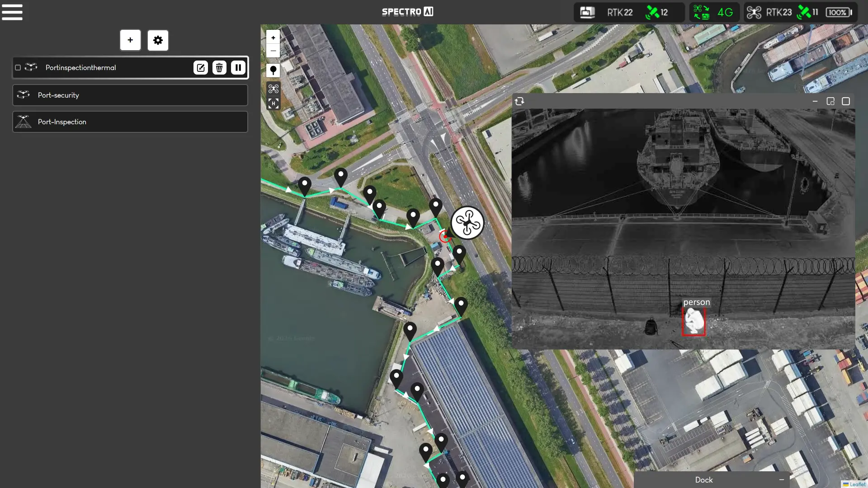The width and height of the screenshot is (868, 488).
Task: Click the dock status icon
Action: pyautogui.click(x=586, y=12)
